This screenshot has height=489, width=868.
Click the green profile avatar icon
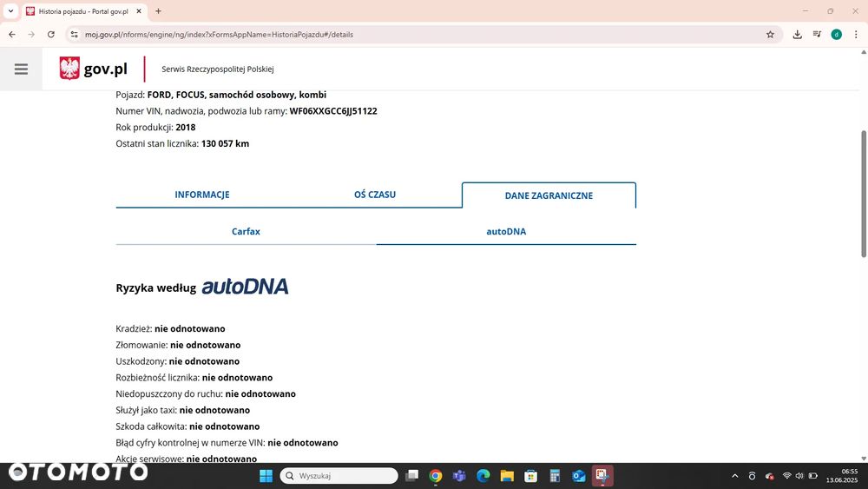pyautogui.click(x=837, y=35)
